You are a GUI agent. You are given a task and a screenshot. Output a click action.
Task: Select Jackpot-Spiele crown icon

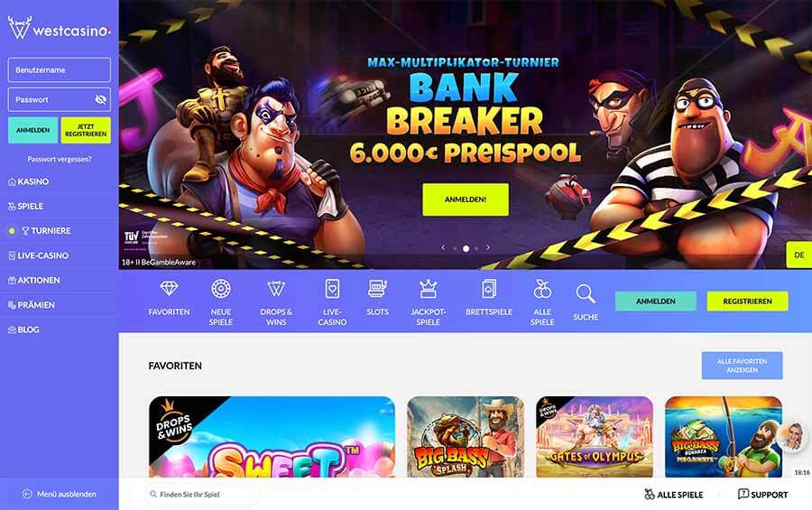[x=429, y=289]
